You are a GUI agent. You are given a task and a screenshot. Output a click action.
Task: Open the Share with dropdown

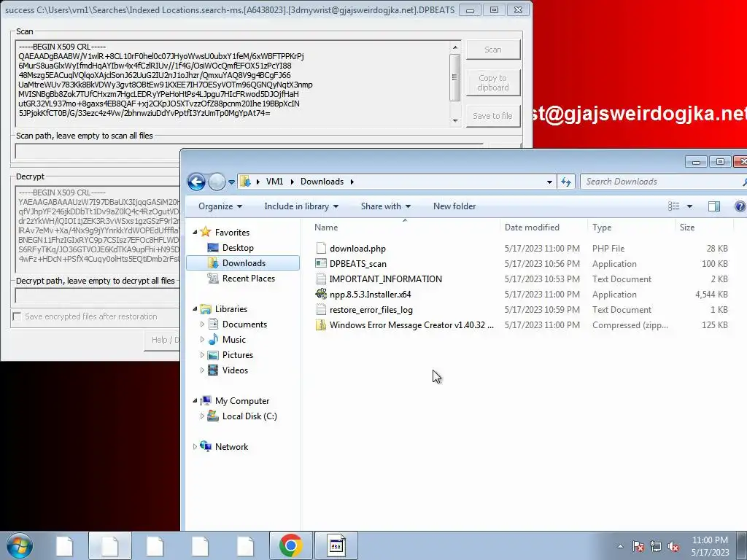point(385,206)
